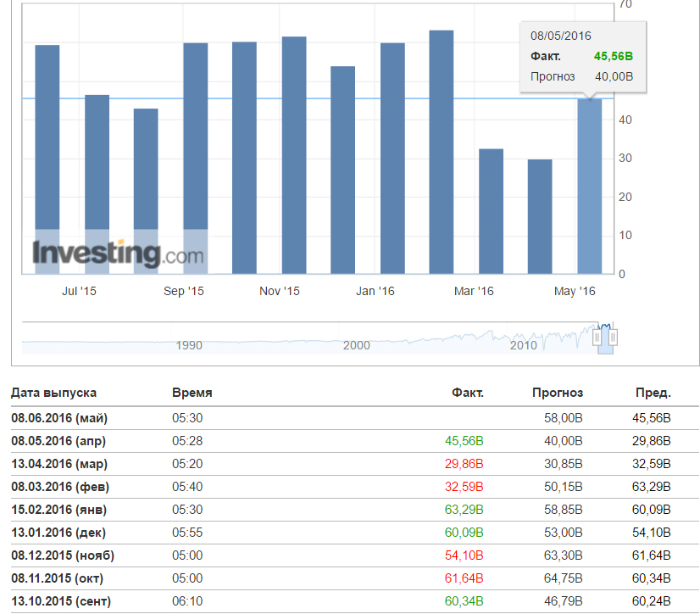Click the 13.10.2015 (сент) release date

(x=61, y=602)
